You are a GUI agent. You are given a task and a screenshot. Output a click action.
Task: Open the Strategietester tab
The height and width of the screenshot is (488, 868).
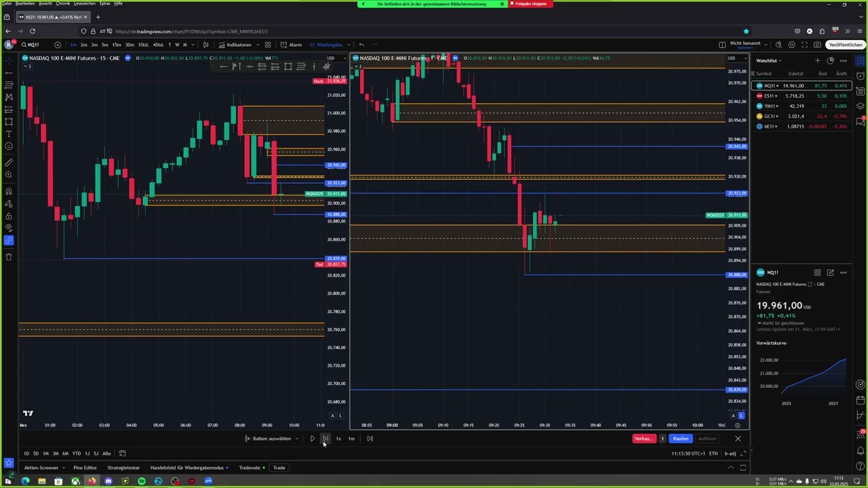(123, 468)
